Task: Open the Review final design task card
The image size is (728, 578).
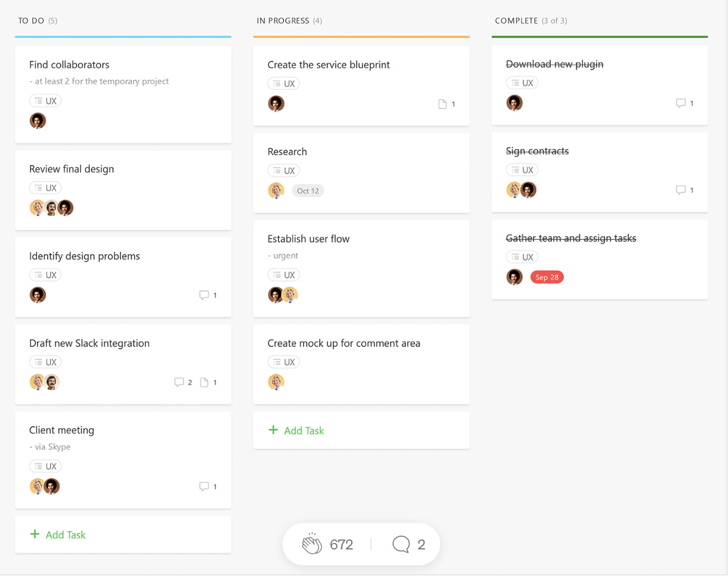Action: coord(123,169)
